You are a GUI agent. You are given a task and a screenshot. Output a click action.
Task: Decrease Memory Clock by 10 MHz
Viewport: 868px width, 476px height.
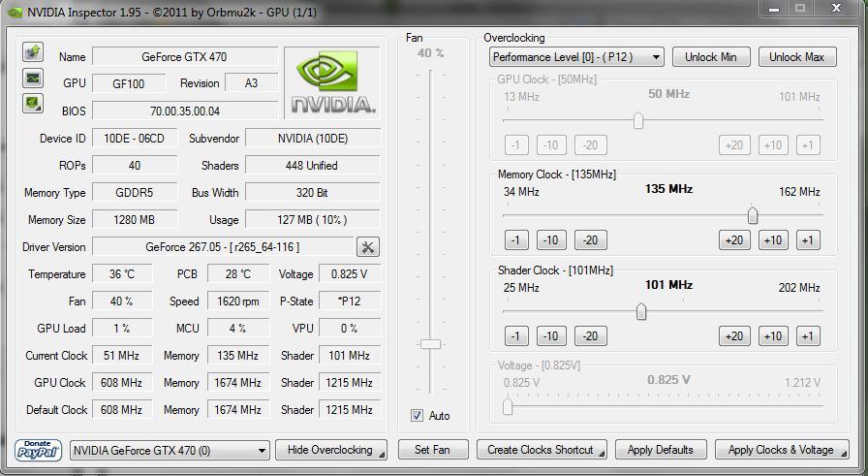point(551,240)
